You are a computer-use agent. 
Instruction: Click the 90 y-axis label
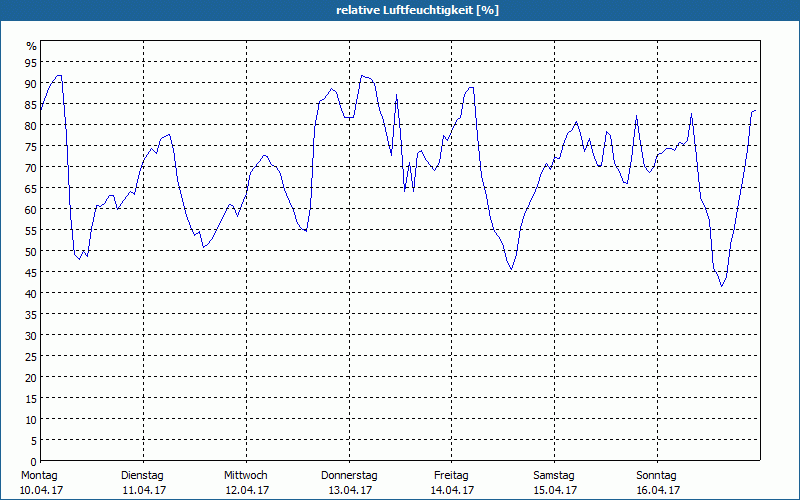pyautogui.click(x=31, y=84)
